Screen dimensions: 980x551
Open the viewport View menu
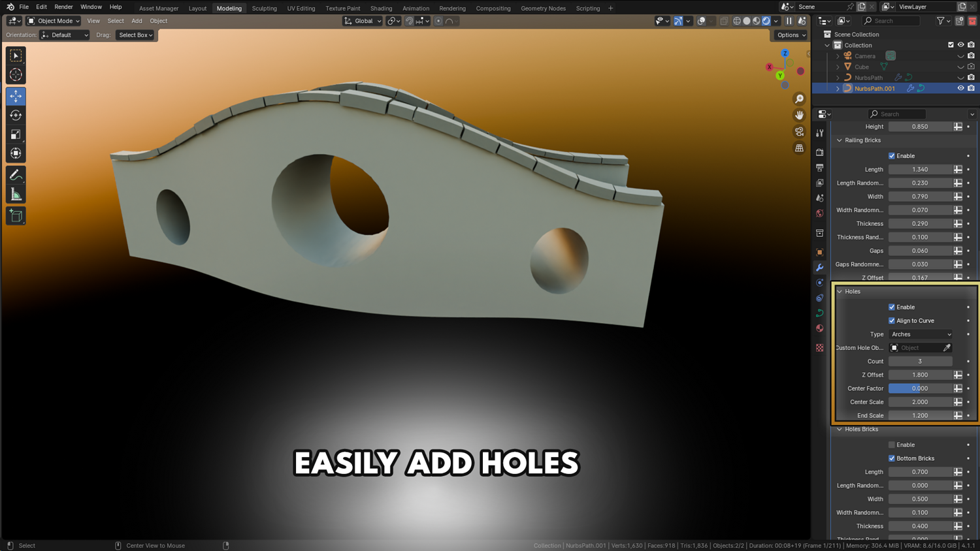pos(93,21)
